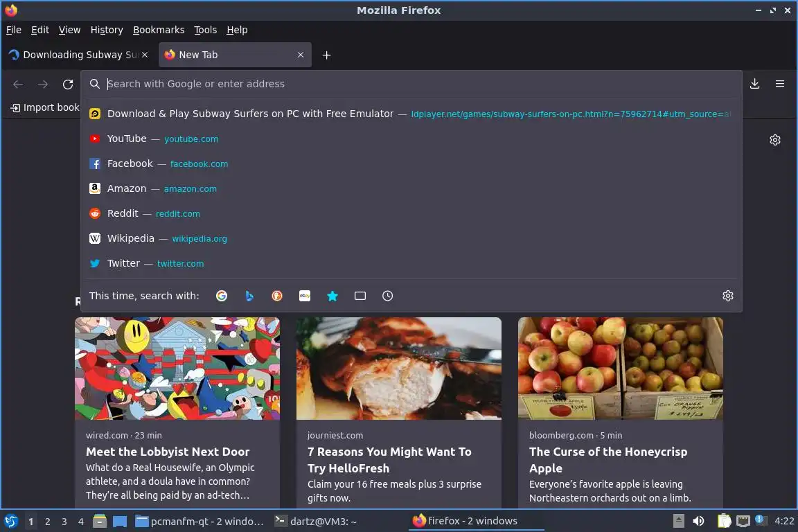Search this time with Bing
This screenshot has height=532, width=798.
249,296
